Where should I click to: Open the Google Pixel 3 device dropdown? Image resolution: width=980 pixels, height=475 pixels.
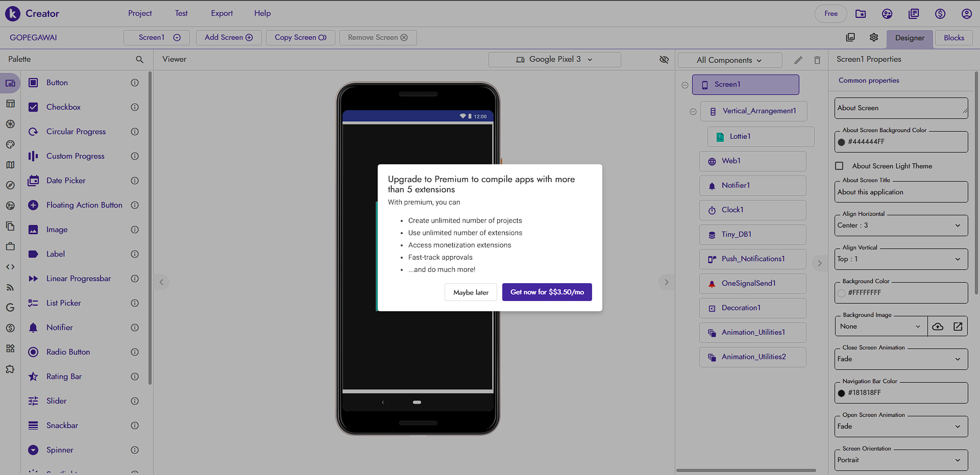554,60
